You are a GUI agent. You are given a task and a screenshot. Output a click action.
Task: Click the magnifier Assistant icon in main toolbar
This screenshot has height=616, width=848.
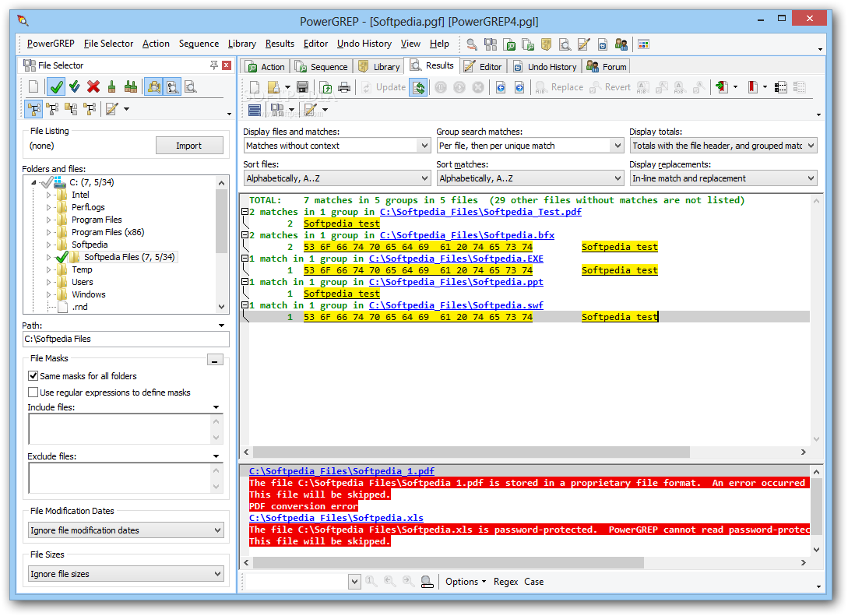pyautogui.click(x=472, y=44)
